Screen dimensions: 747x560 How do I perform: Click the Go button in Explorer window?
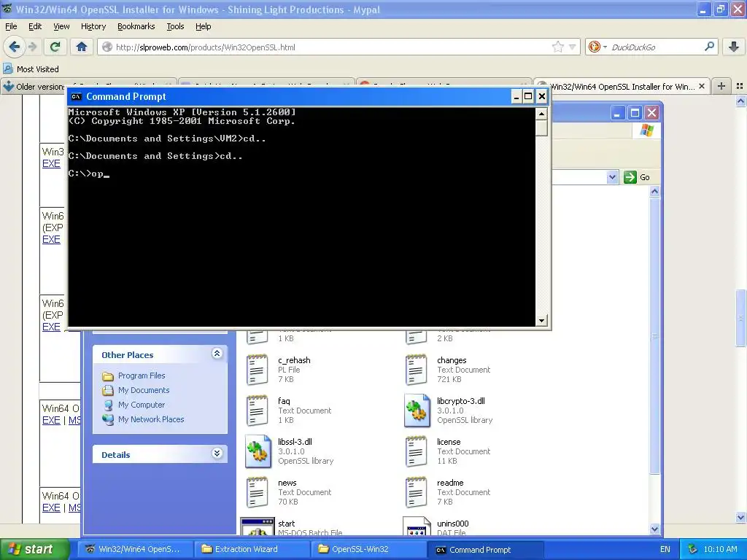tap(637, 177)
